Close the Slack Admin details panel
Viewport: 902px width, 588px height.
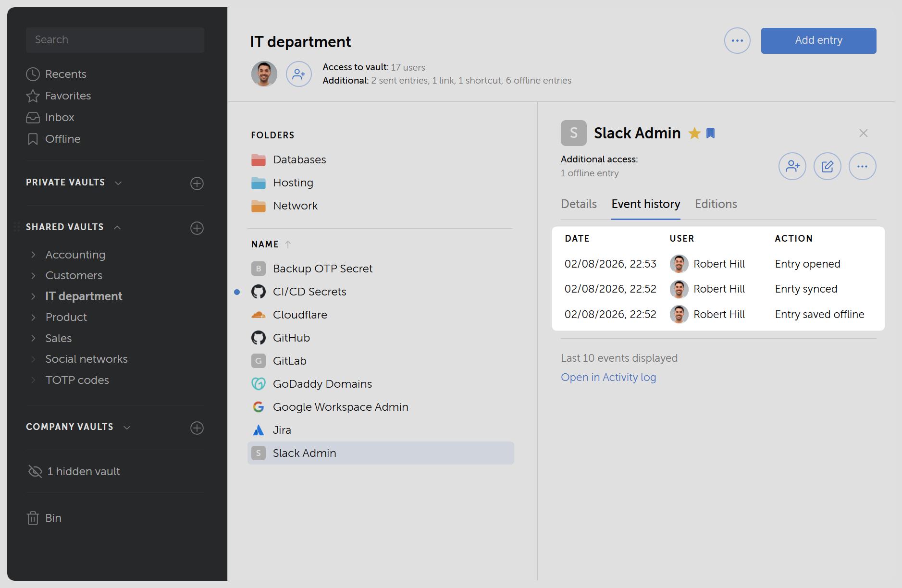(x=864, y=133)
